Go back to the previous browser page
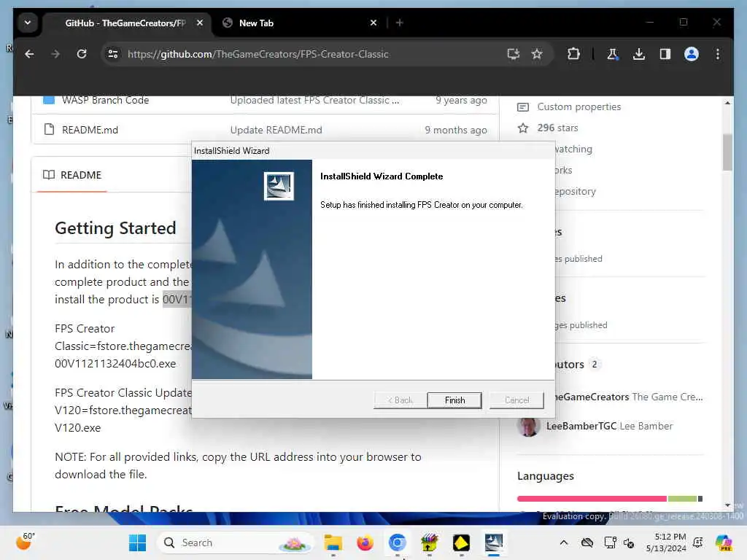The image size is (747, 560). (29, 54)
